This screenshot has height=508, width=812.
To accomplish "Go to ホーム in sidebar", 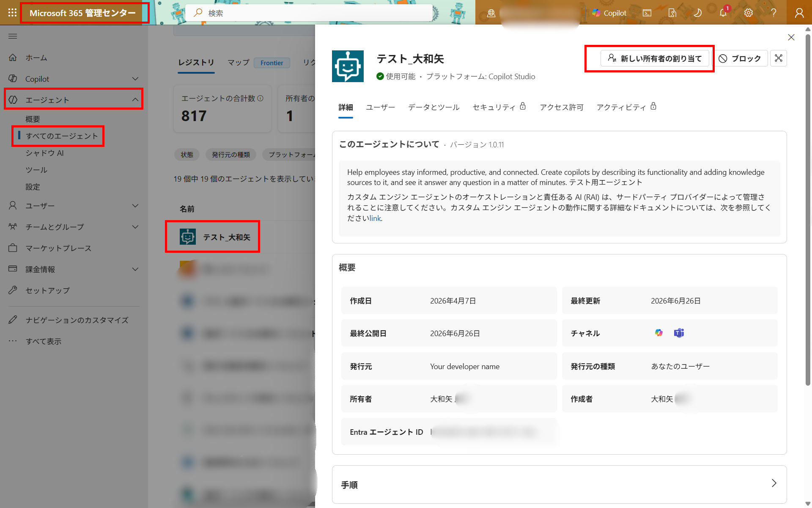I will [x=36, y=58].
